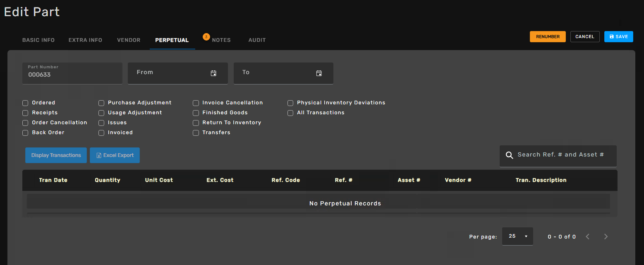Open the From date calendar picker
Screen dimensions: 644x265
tap(213, 73)
